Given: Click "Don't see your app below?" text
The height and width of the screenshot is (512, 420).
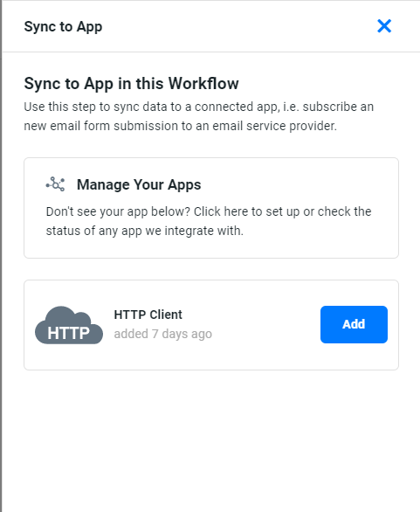Looking at the screenshot, I should coord(118,211).
